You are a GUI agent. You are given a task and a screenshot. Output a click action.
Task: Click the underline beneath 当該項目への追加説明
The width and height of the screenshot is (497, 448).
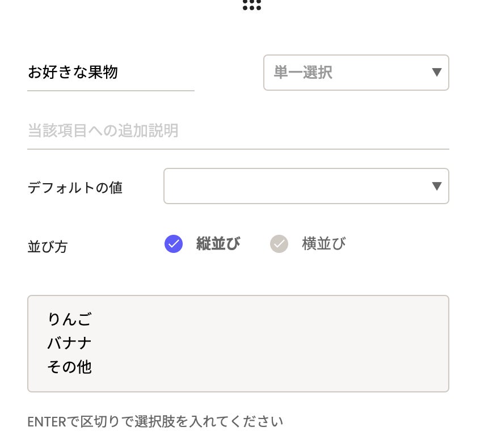click(238, 149)
